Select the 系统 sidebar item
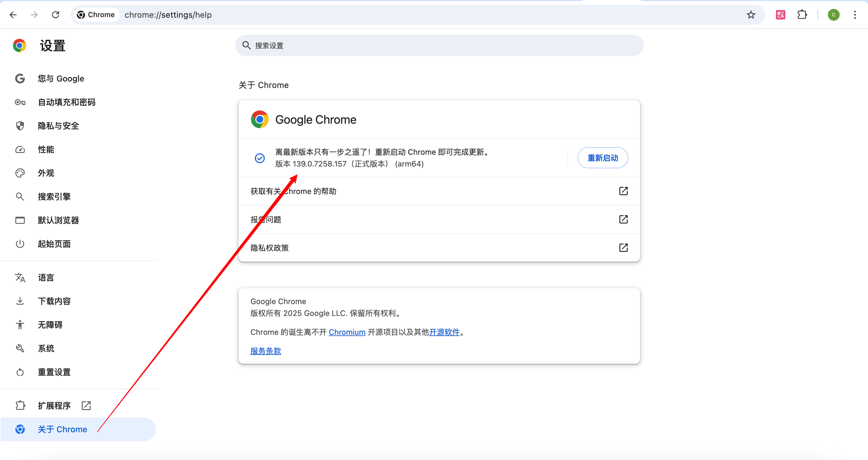 point(78,348)
